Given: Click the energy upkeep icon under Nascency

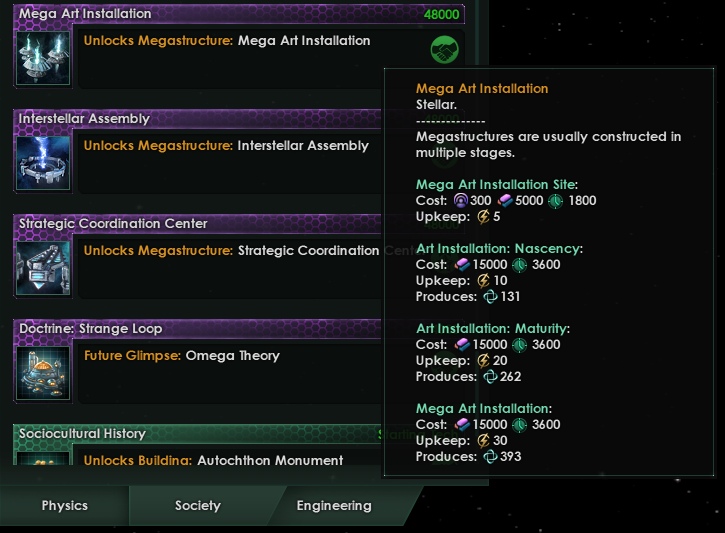Looking at the screenshot, I should click(482, 281).
